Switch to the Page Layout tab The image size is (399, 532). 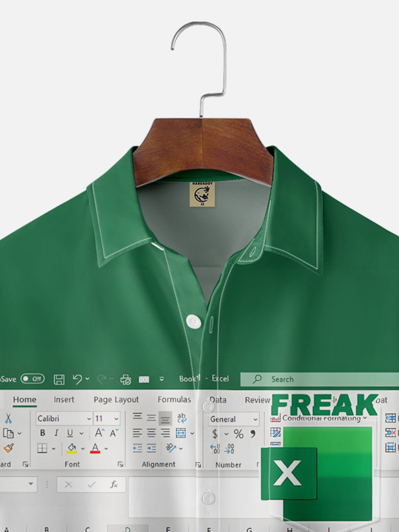(116, 400)
